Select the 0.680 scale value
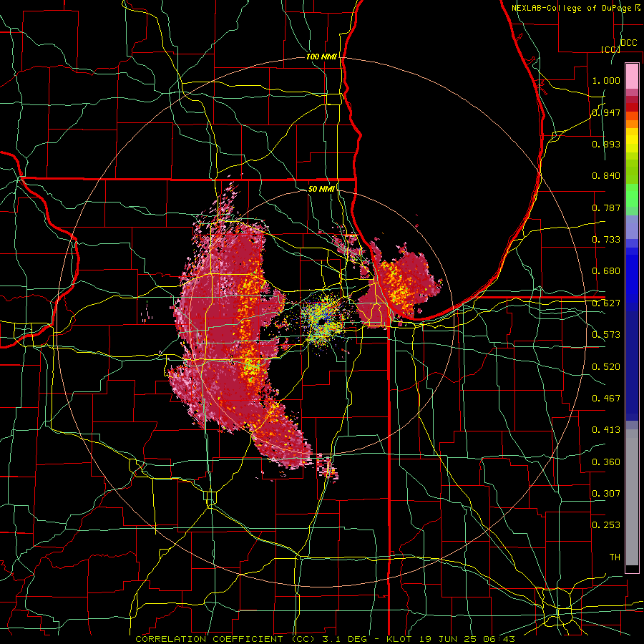This screenshot has height=644, width=644. [606, 271]
